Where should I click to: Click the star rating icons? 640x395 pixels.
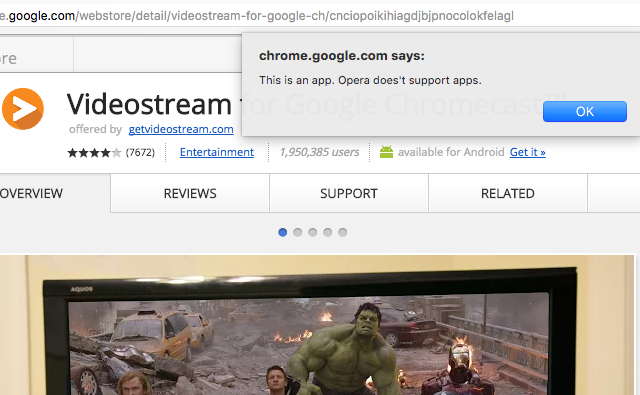point(94,153)
